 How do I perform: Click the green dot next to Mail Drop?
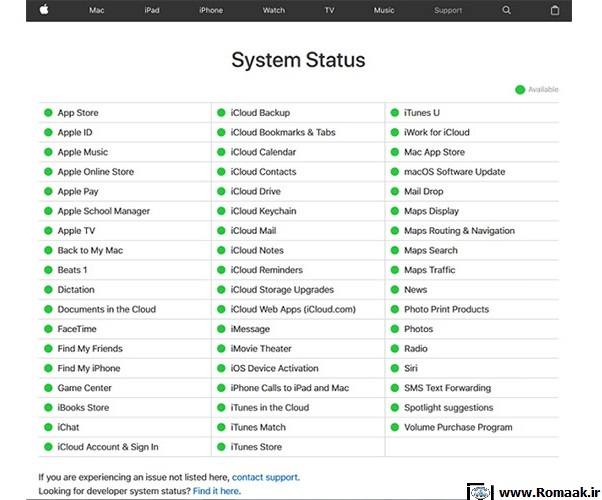[x=395, y=191]
